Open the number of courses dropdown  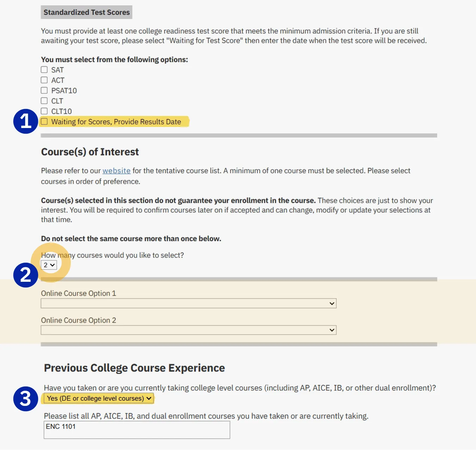click(x=49, y=265)
